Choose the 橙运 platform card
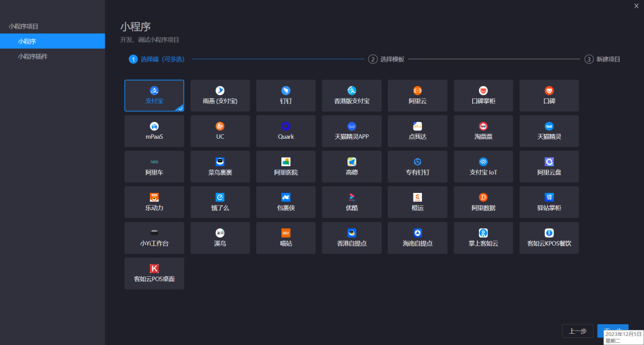644x345 pixels. [417, 202]
